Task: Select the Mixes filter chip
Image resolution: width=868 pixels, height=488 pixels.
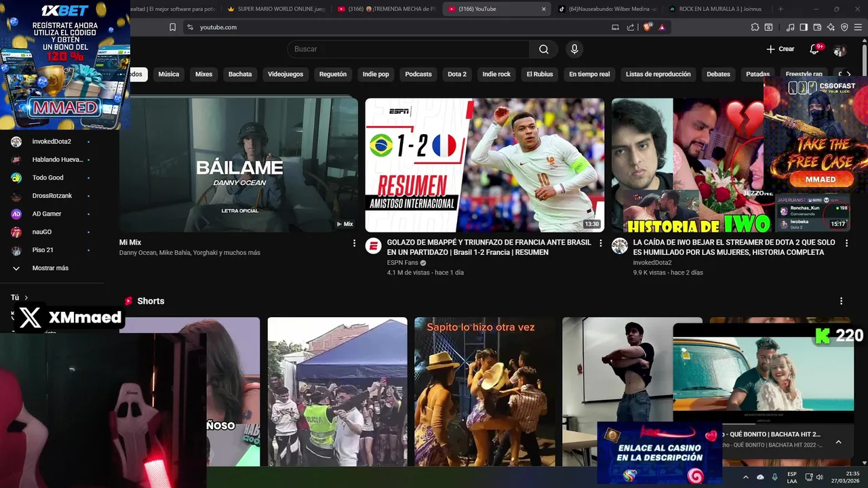Action: click(203, 74)
